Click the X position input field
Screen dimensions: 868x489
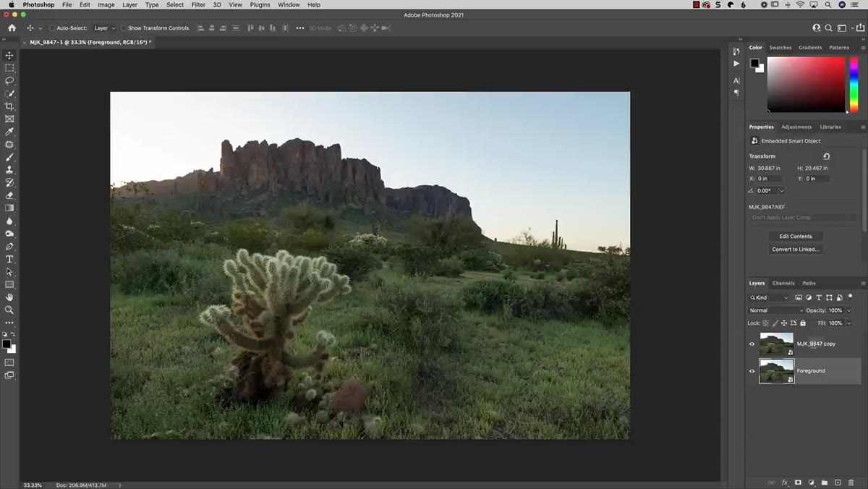pos(769,179)
